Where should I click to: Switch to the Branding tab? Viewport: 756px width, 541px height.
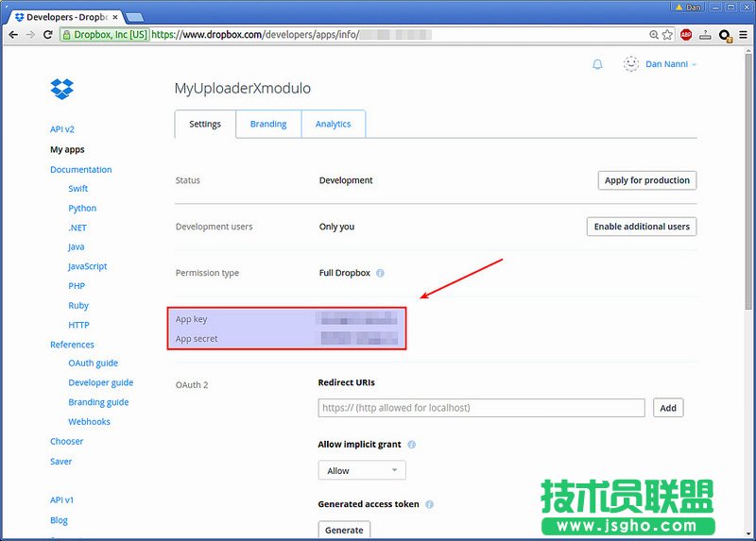[x=268, y=124]
